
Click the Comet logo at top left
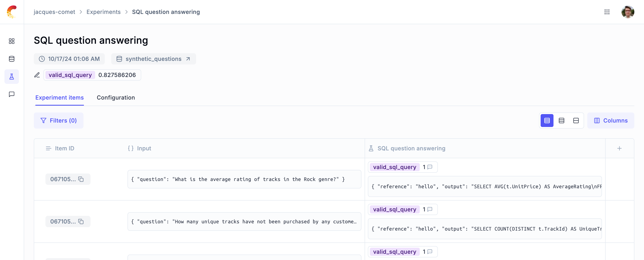tap(11, 12)
